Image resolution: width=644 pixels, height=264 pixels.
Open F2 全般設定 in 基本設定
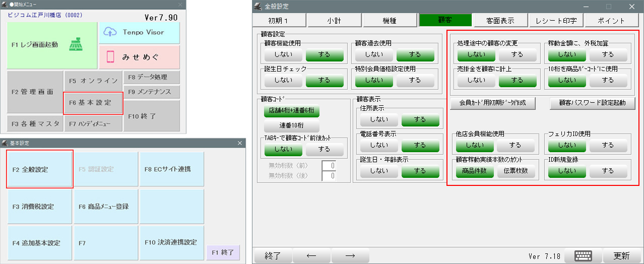tap(40, 169)
